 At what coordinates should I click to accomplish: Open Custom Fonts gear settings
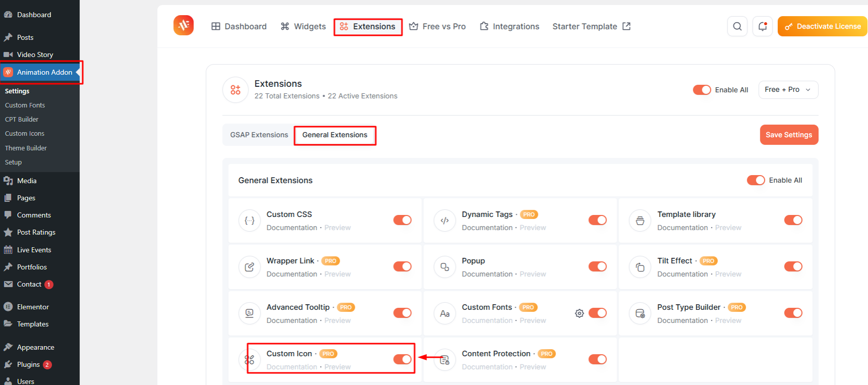click(580, 313)
